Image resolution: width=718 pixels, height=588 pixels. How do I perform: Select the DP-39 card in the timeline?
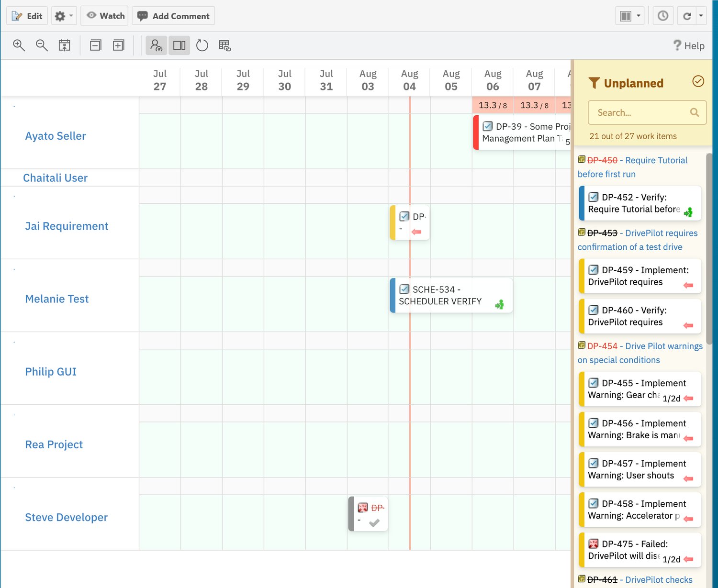(x=522, y=133)
